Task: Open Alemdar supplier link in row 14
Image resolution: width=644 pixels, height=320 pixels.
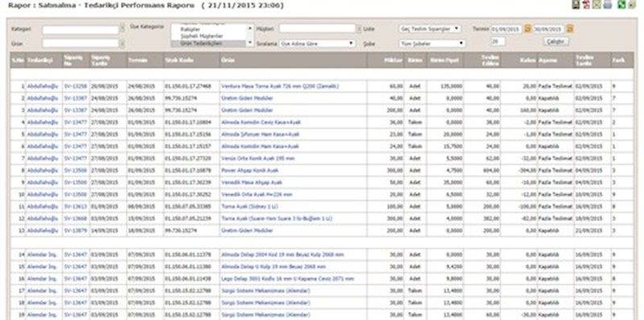Action: point(42,255)
